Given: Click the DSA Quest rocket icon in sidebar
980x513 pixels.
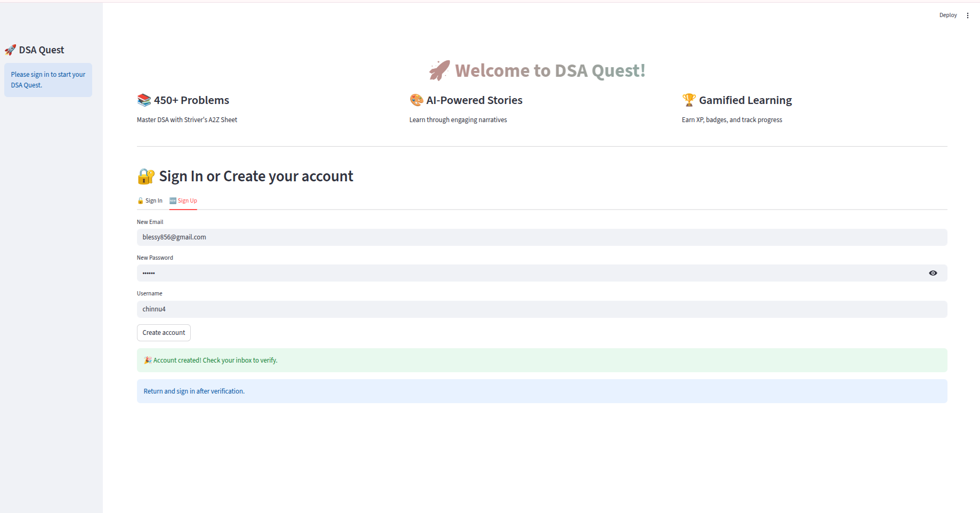Looking at the screenshot, I should click(x=10, y=50).
